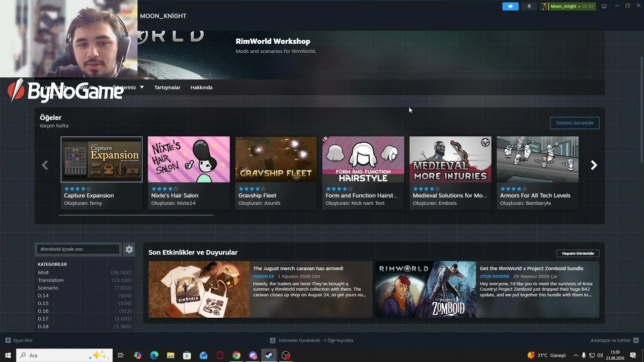Open Opera browser from the taskbar
This screenshot has height=362, width=644.
[220, 355]
